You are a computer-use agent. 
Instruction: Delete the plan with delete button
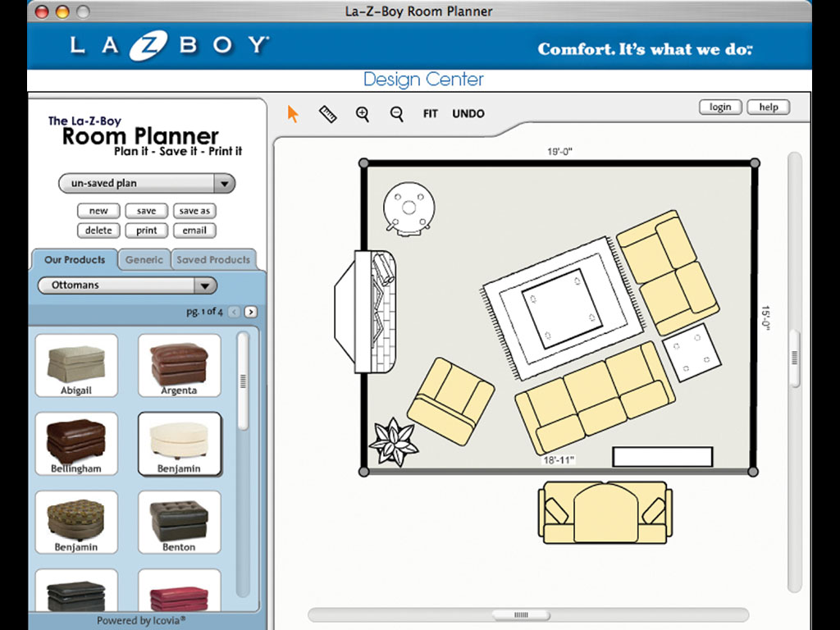98,231
